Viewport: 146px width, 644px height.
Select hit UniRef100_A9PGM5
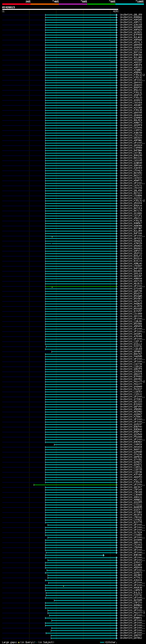131,20
